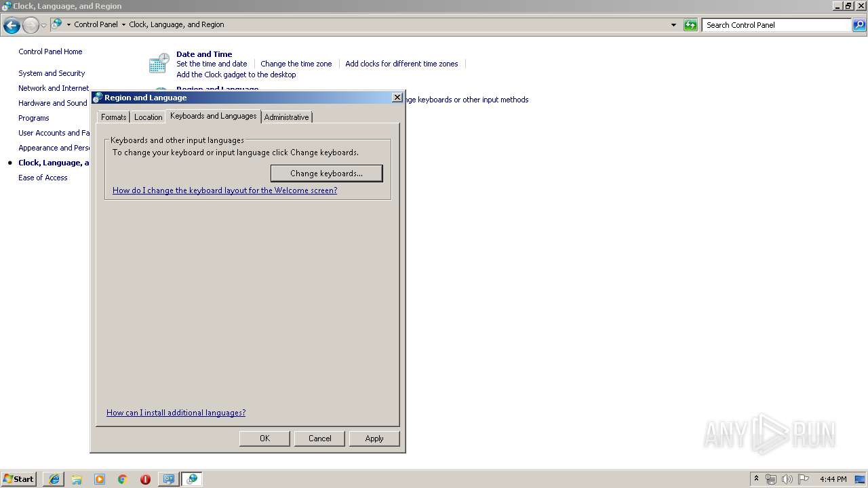Click OK in Region and Language dialog
This screenshot has width=868, height=488.
pos(264,439)
